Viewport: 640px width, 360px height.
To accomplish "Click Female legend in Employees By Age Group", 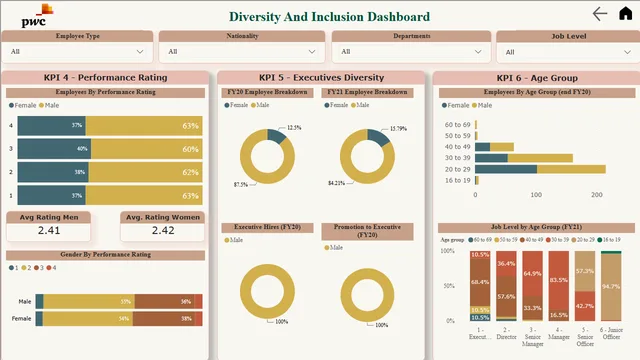I will 456,105.
